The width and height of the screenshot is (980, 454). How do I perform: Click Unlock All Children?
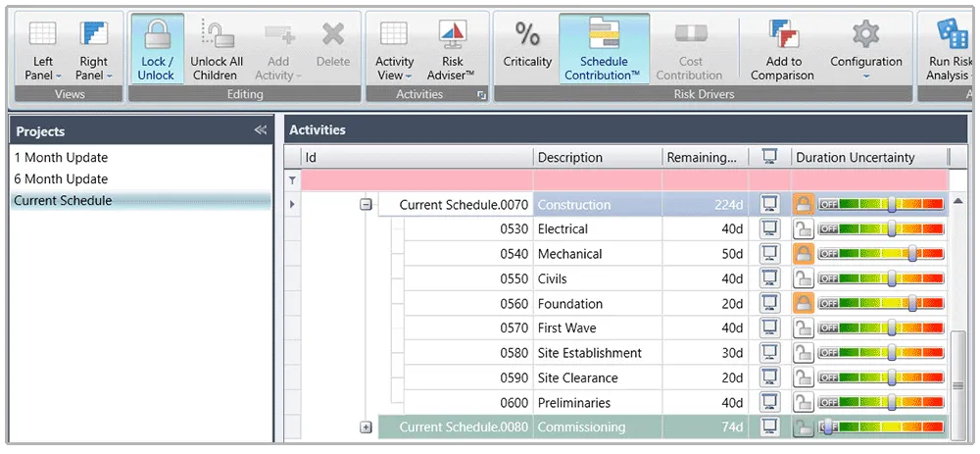coord(217,51)
